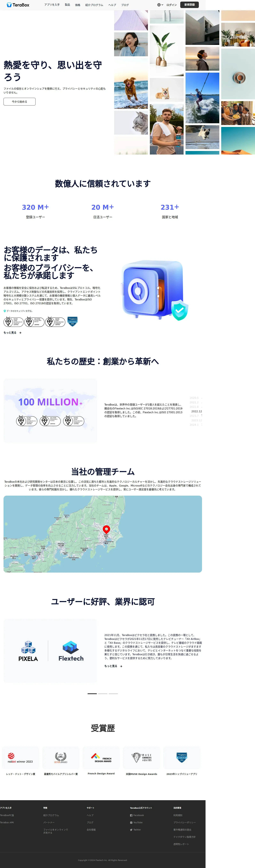Click the 100 MILLION history card

(x=50, y=410)
